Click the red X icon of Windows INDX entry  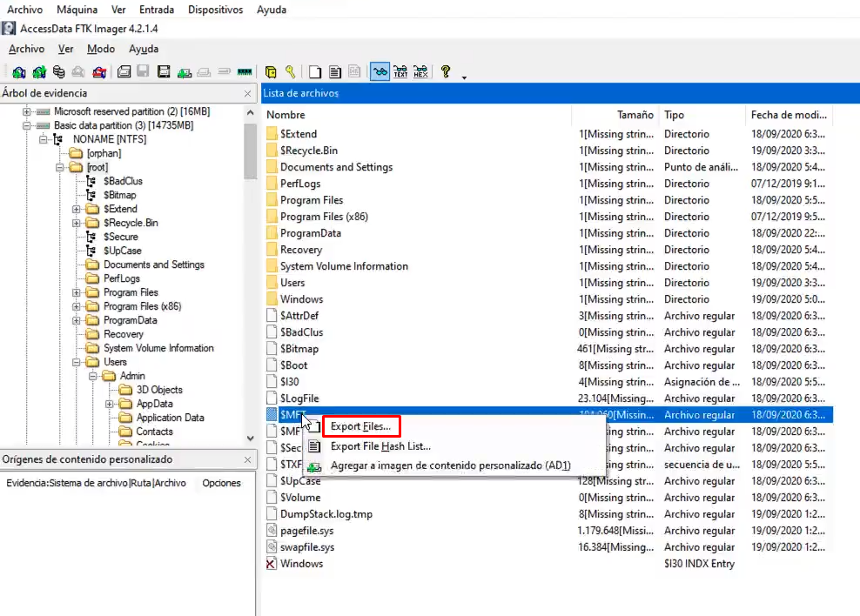271,564
